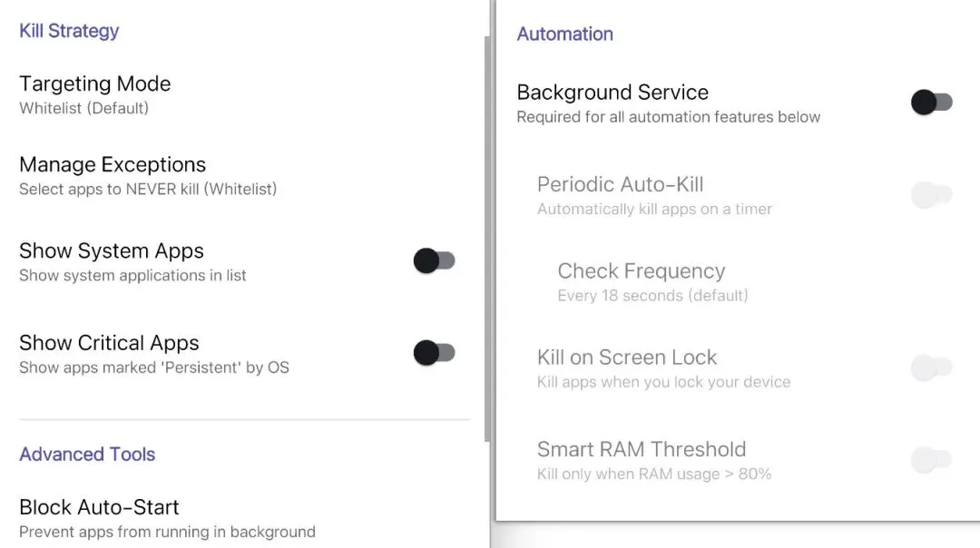
Task: Click the Show System Apps label
Action: pos(112,250)
